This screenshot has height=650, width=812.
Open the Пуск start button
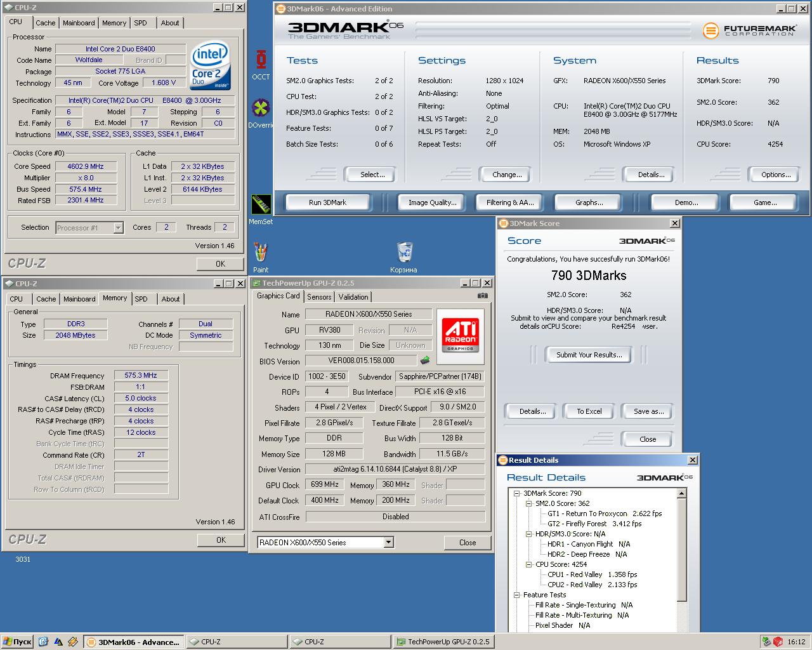pos(17,642)
